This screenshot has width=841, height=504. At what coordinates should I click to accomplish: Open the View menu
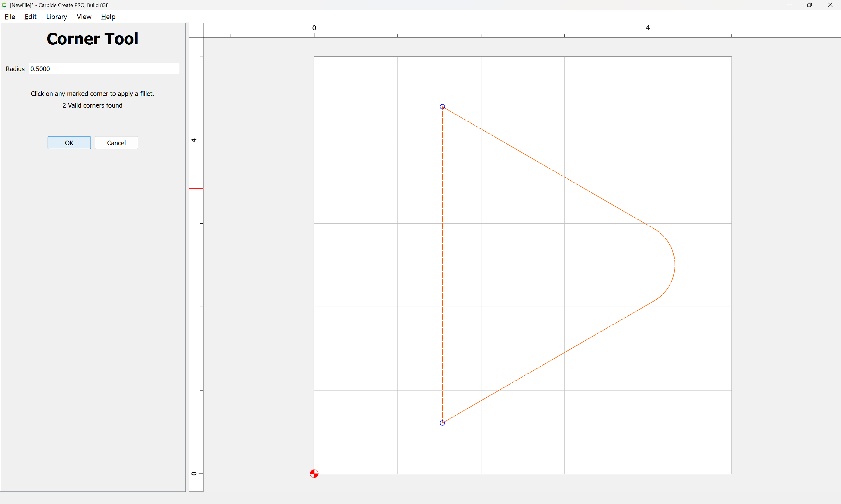84,17
